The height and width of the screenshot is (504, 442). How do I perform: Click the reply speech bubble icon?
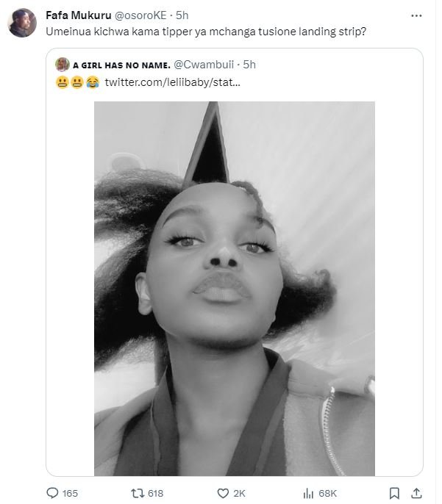click(53, 492)
